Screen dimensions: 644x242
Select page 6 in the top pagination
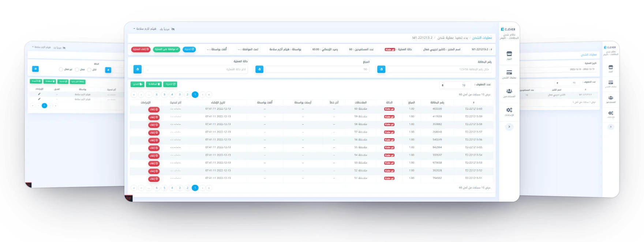pos(157,95)
